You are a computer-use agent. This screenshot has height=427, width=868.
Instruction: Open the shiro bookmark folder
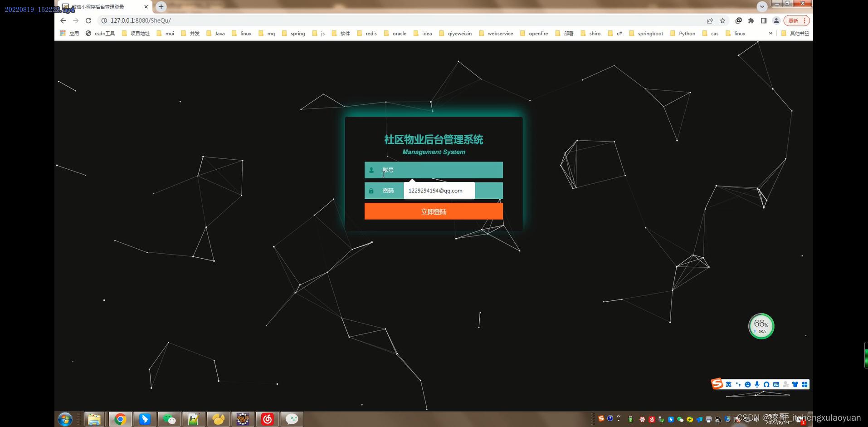[x=590, y=33]
